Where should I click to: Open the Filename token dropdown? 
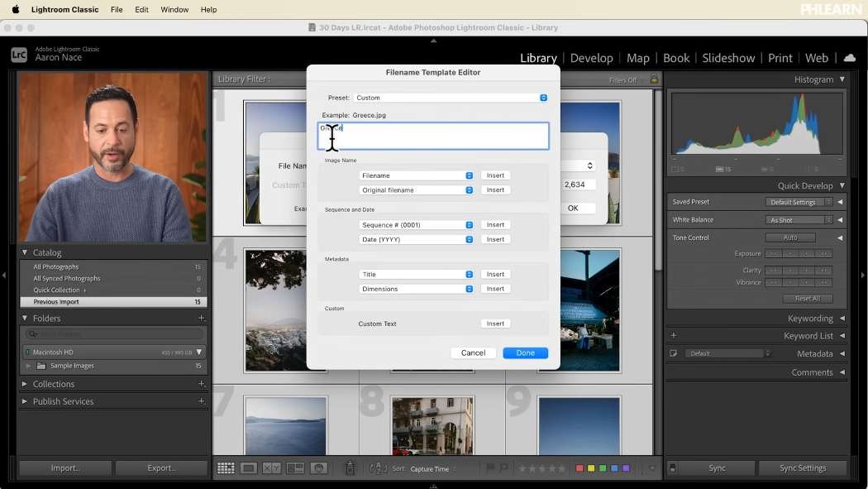tap(416, 175)
